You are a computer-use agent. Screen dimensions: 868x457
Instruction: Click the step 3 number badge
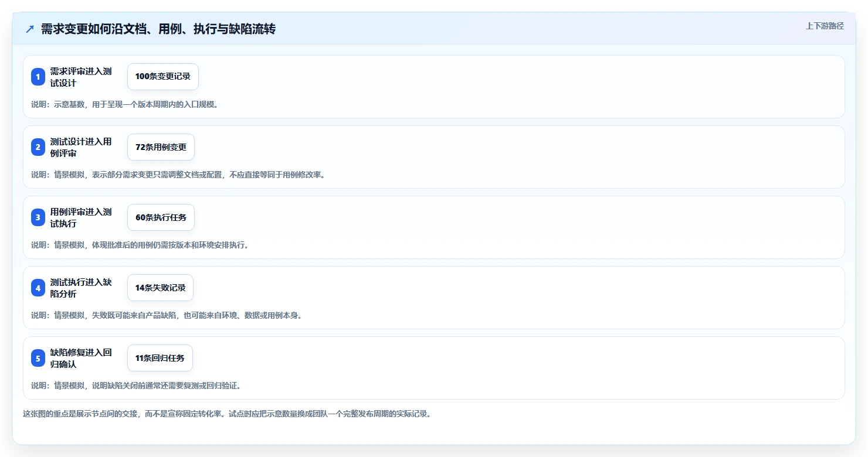click(x=38, y=217)
